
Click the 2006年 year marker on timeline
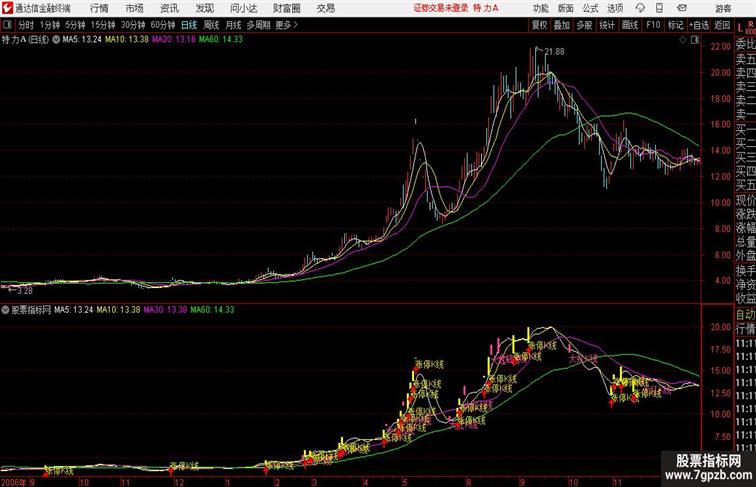click(14, 482)
